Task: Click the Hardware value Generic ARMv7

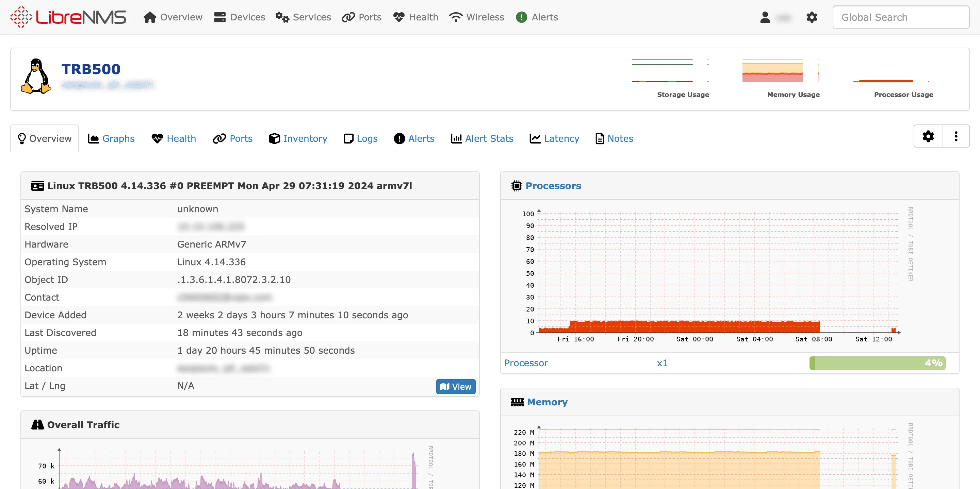Action: [212, 244]
